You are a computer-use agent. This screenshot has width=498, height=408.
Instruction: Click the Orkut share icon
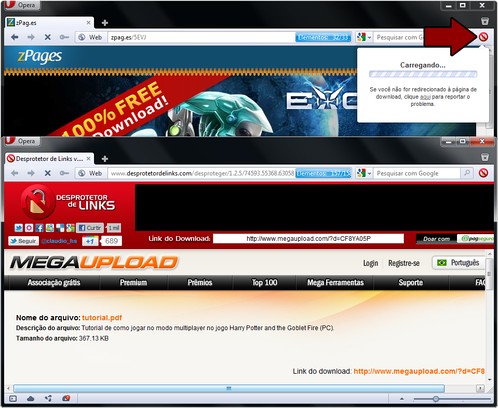29,228
